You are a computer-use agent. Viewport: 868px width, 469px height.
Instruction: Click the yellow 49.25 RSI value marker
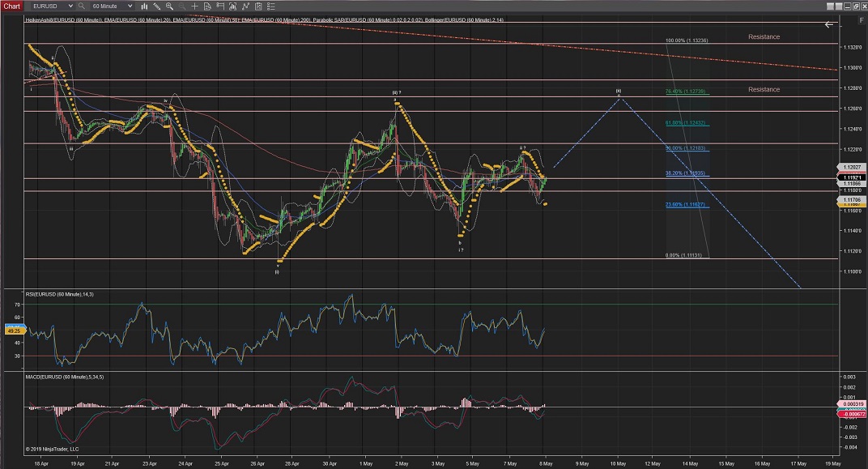(13, 330)
